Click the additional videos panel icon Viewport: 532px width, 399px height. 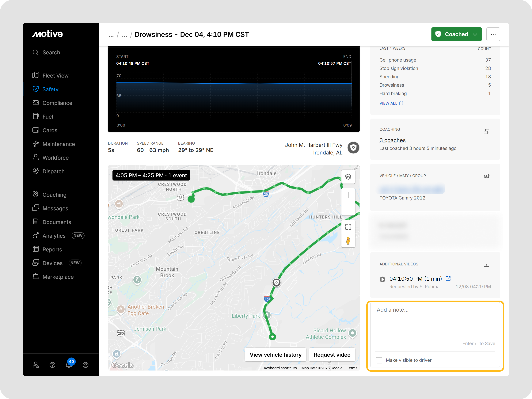486,265
